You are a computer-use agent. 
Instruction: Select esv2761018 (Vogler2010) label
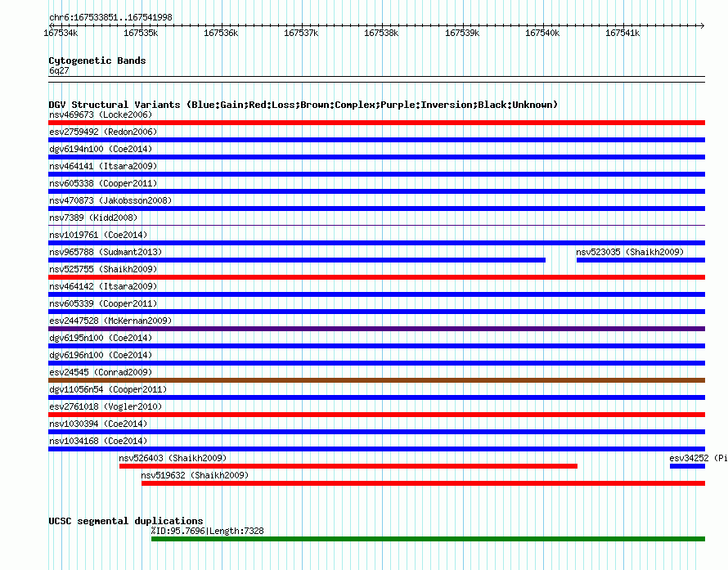click(106, 406)
